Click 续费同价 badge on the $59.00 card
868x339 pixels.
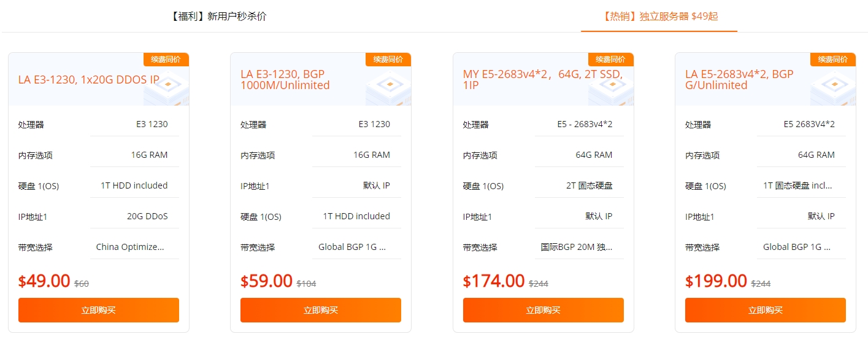click(388, 60)
